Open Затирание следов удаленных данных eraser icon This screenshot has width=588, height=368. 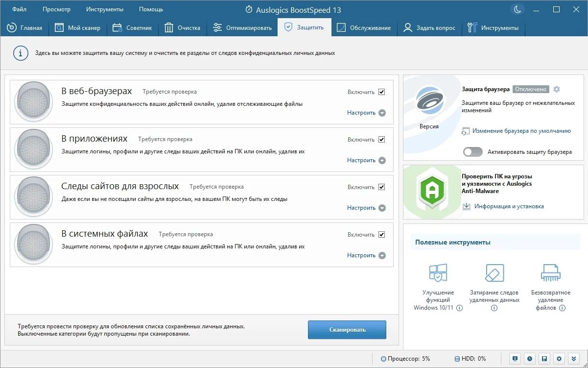coord(494,273)
